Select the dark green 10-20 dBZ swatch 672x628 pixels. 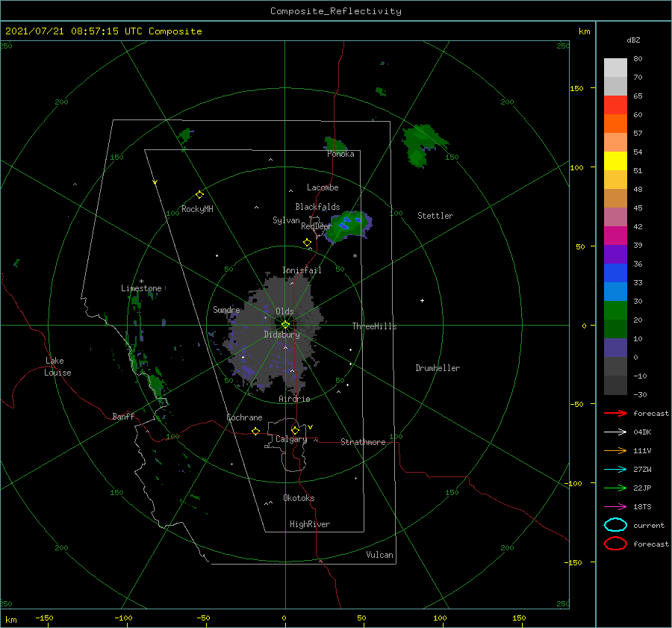coord(615,329)
